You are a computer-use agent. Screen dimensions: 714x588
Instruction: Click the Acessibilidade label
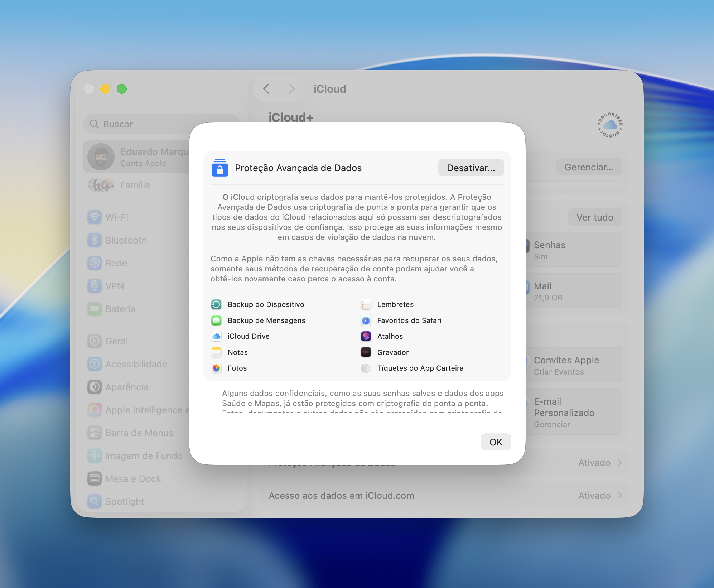[136, 364]
